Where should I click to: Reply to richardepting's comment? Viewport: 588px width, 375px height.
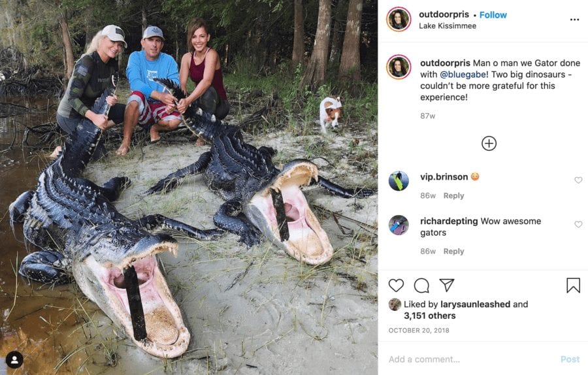(453, 251)
